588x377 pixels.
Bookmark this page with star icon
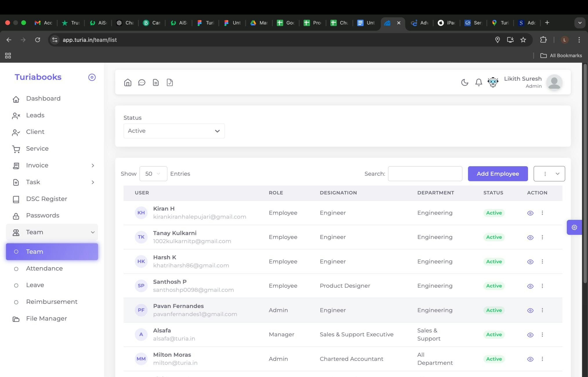click(x=523, y=40)
